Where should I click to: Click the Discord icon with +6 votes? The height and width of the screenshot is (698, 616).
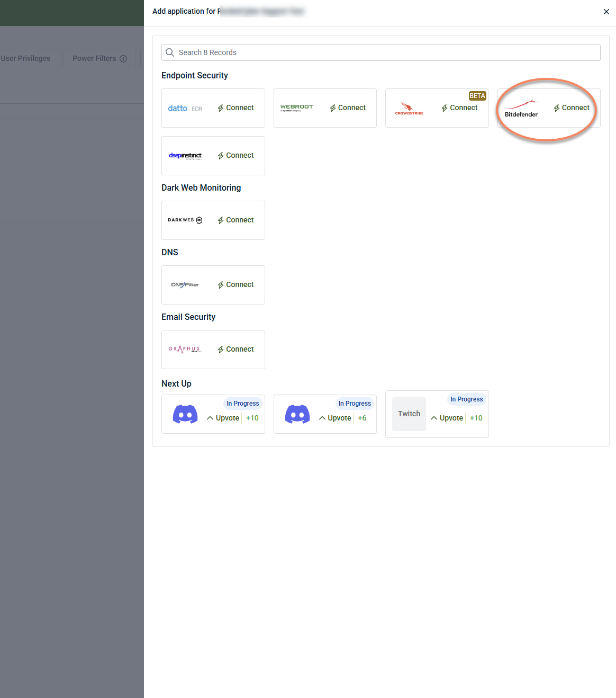[x=297, y=414]
